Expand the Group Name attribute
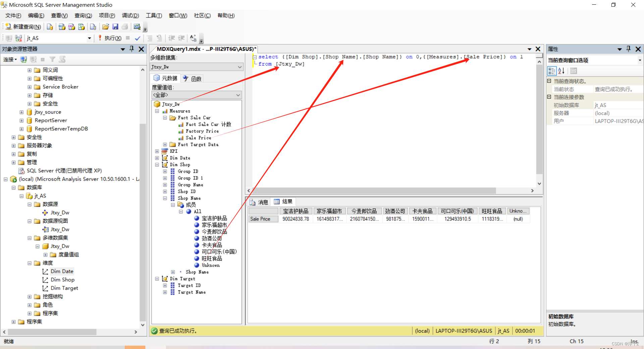Screen dimensions: 644x349 tap(165, 185)
